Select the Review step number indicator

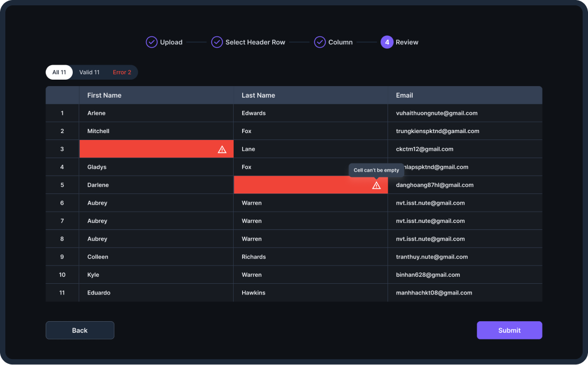point(387,42)
